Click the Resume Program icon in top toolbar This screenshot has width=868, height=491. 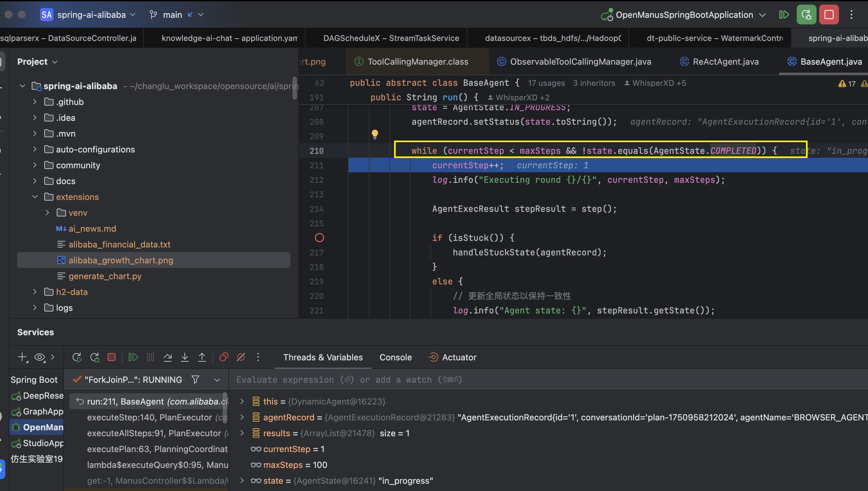784,15
